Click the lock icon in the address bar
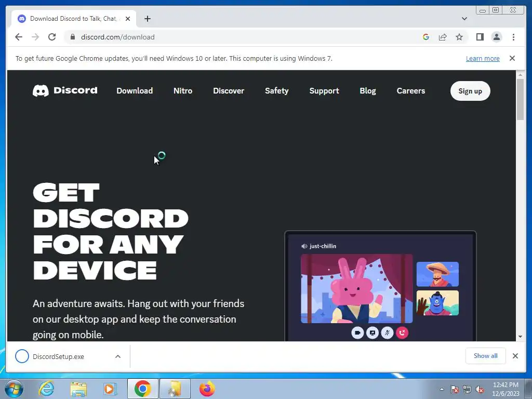The width and height of the screenshot is (532, 399). click(72, 37)
